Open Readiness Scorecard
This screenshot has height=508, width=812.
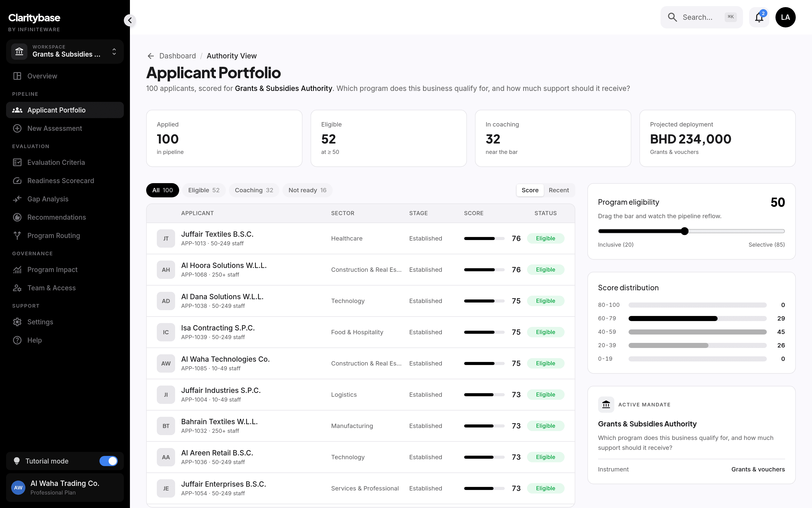pyautogui.click(x=65, y=181)
